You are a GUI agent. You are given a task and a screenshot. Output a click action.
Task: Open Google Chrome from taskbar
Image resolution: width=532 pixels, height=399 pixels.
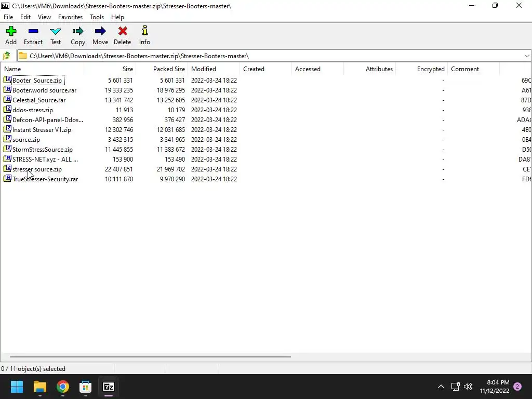tap(63, 387)
